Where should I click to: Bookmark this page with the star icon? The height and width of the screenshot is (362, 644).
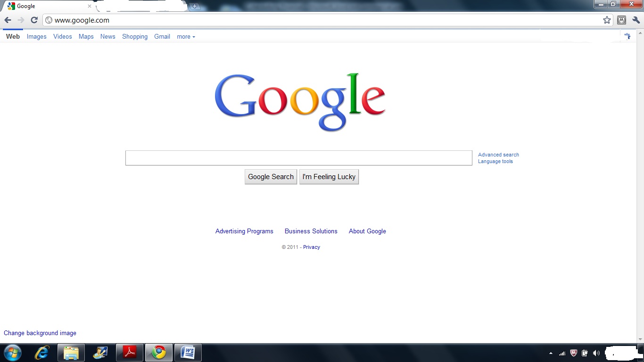607,20
